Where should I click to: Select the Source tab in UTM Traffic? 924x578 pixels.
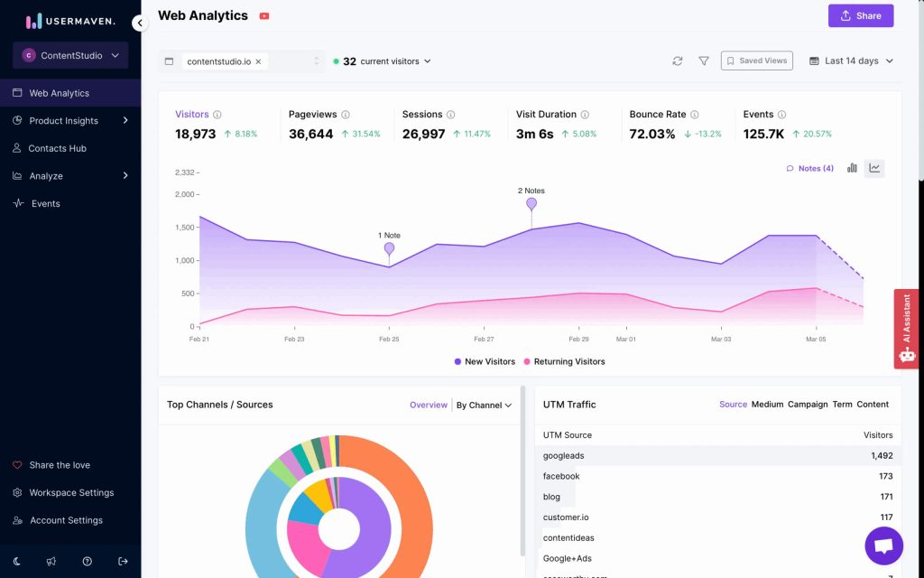733,404
